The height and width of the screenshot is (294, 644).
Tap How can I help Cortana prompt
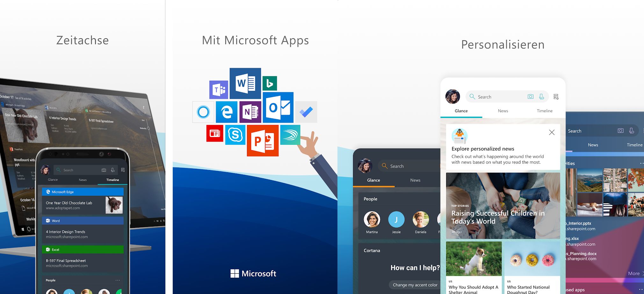[415, 268]
